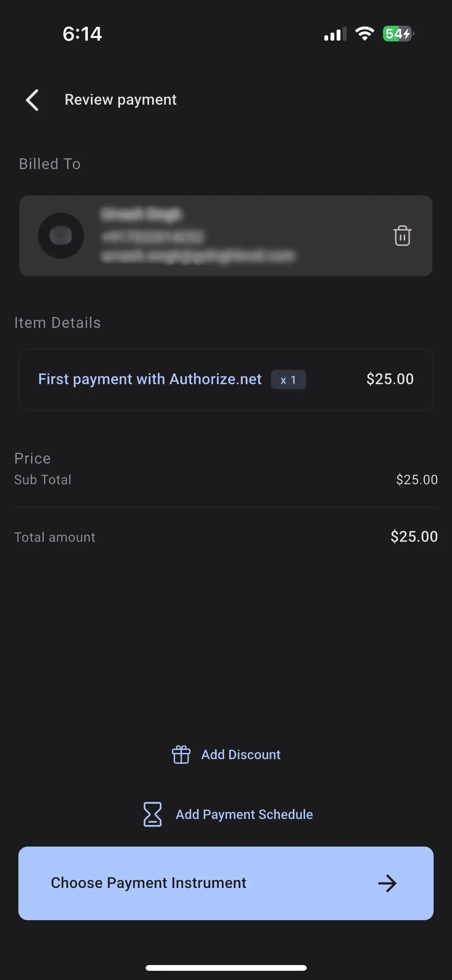Tap the Review payment title
Viewport: 452px width, 980px height.
tap(120, 100)
